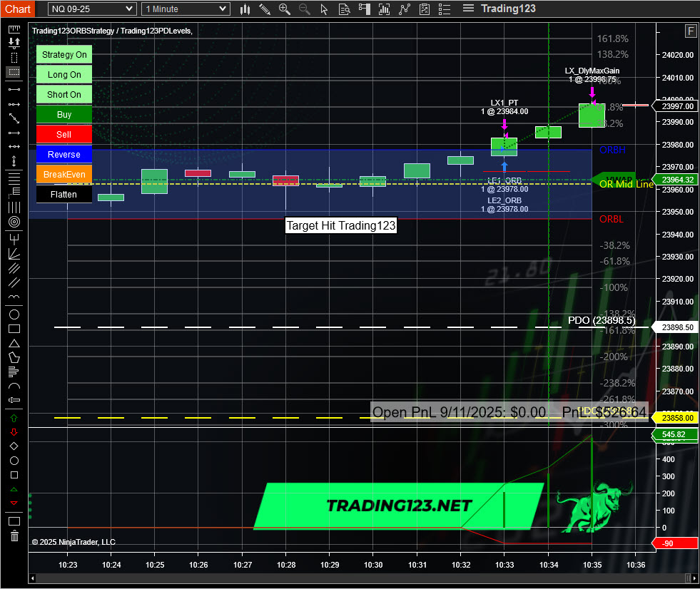Select the Arc drawing tool
The height and width of the screenshot is (589, 700).
(14, 386)
